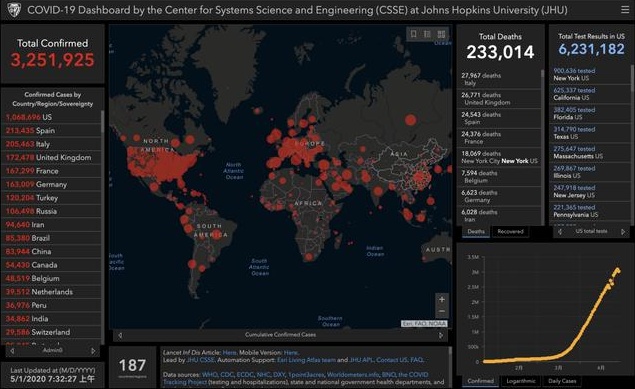
Task: Click the left arrow beside Admin0
Action: (12, 351)
